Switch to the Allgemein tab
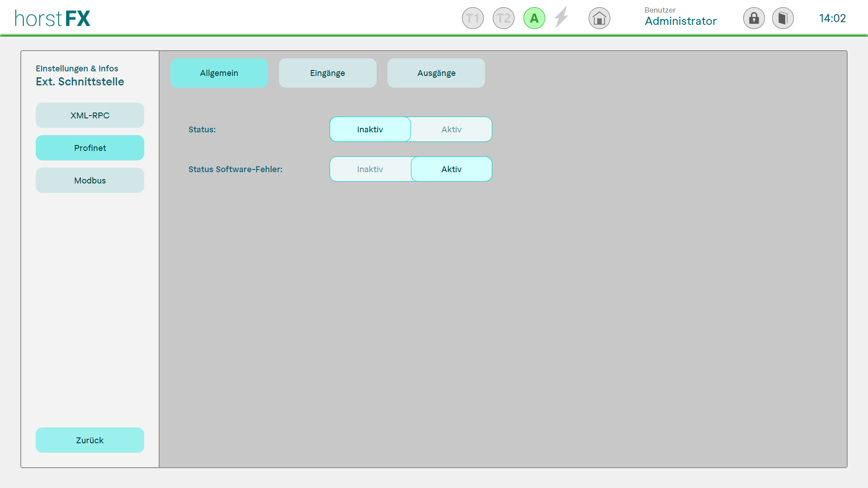Viewport: 868px width, 488px height. coord(219,73)
